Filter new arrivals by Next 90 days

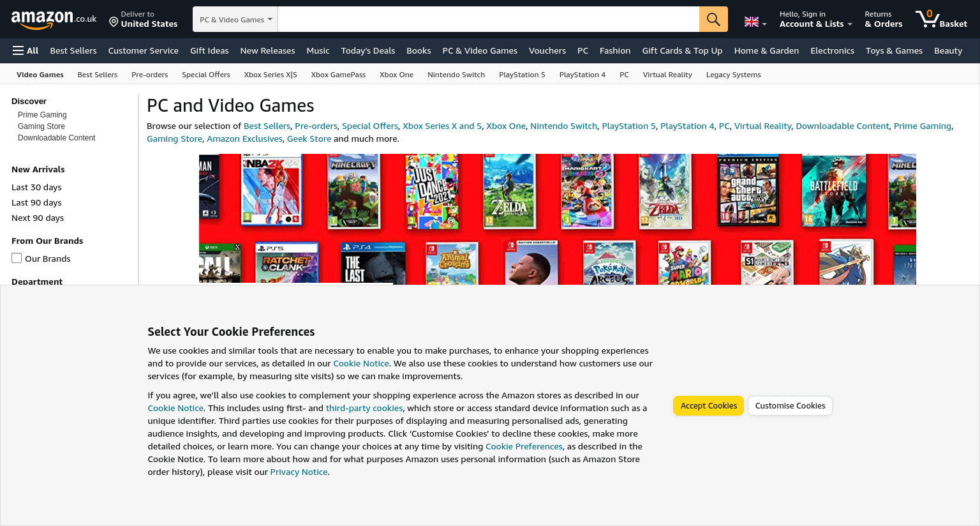[38, 218]
